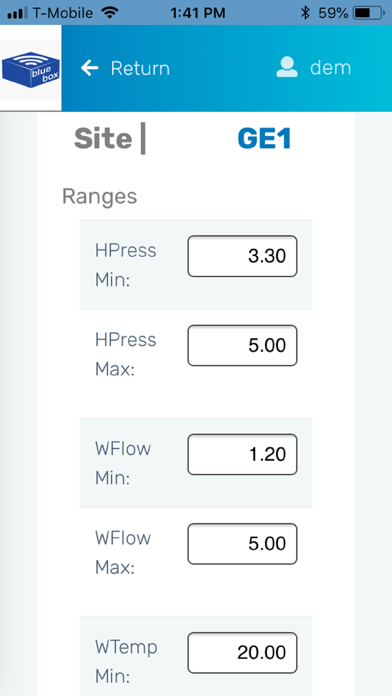Tap the blue box logo icon

click(31, 70)
